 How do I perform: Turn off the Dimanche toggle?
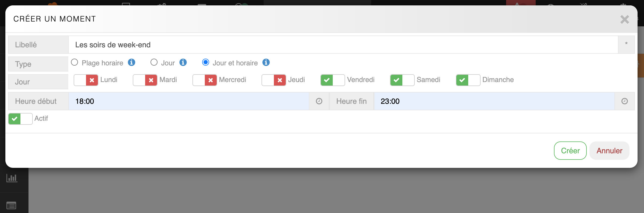(x=468, y=80)
